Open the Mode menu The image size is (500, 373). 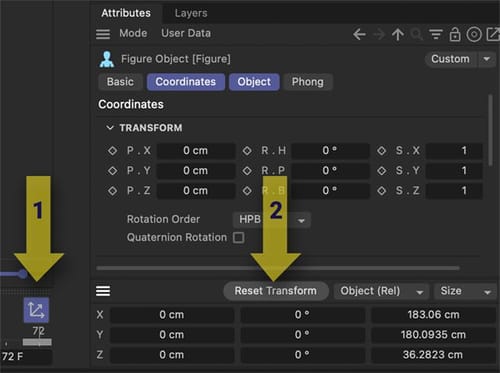(x=133, y=33)
